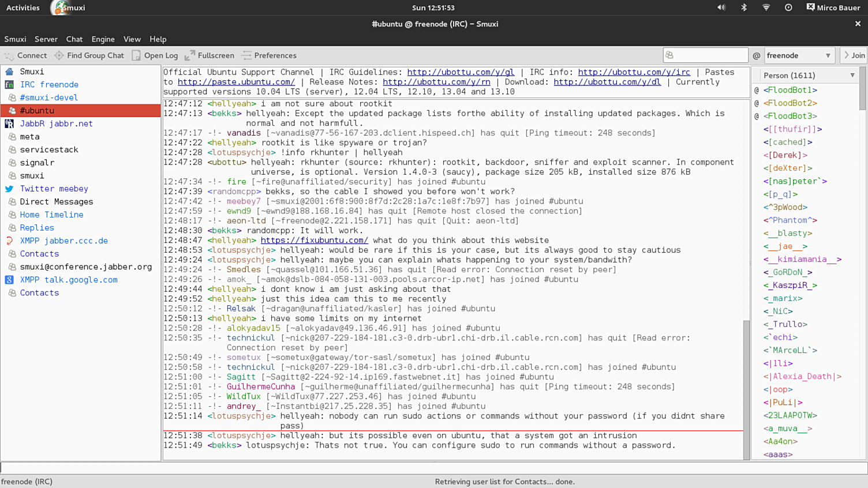Open the Server menu
Image resolution: width=868 pixels, height=488 pixels.
point(46,39)
